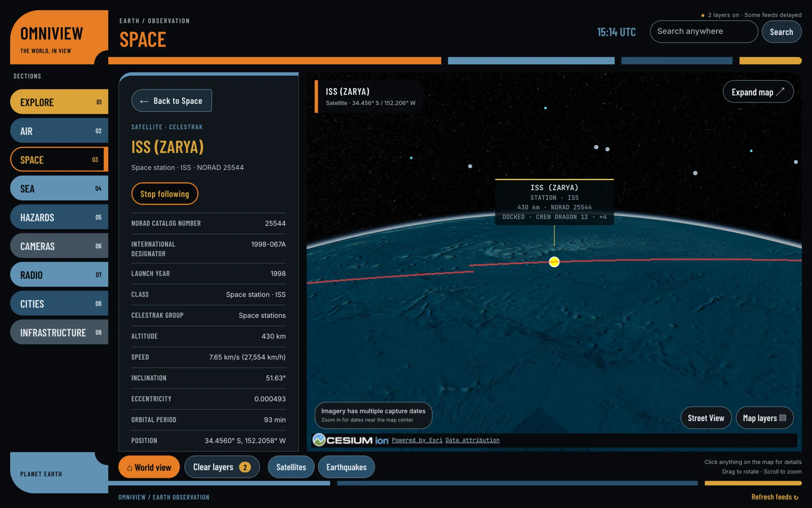The width and height of the screenshot is (812, 508).
Task: Click the SATELLITE · CELESTRAK source label
Action: pos(167,127)
